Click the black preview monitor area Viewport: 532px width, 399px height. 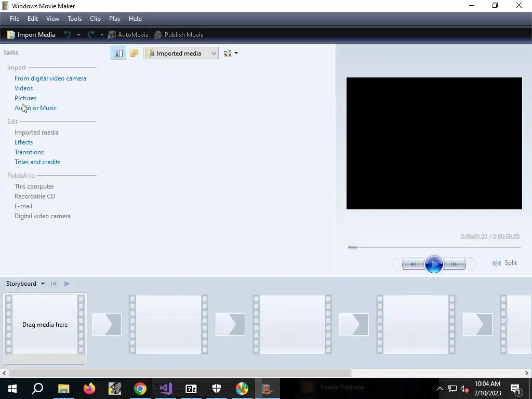434,143
